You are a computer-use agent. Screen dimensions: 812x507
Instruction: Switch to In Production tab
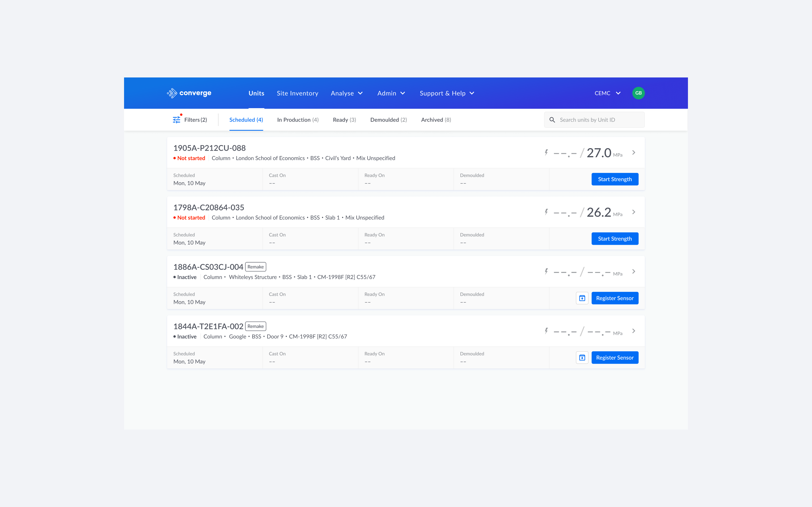(298, 120)
